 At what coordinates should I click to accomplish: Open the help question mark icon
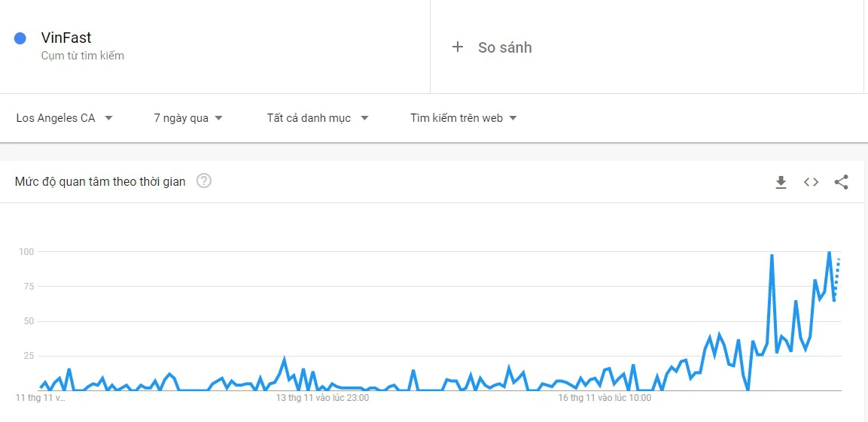204,181
